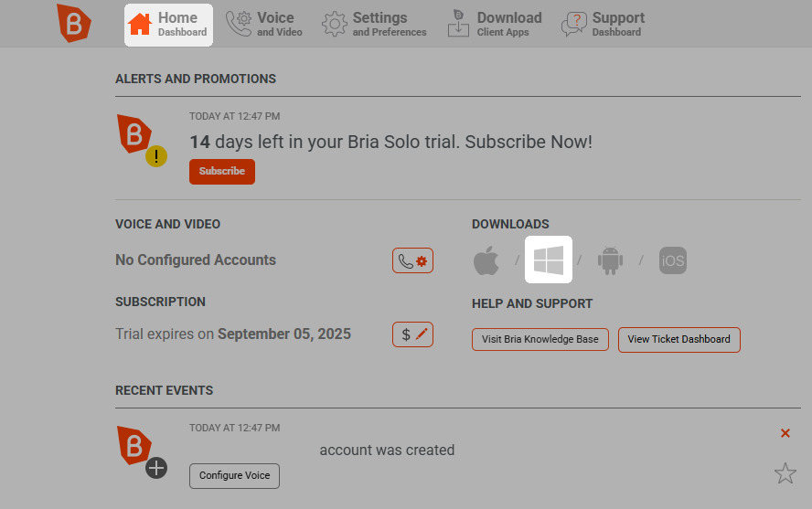Screen dimensions: 812x509
Task: Download the iOS client
Action: [x=673, y=260]
